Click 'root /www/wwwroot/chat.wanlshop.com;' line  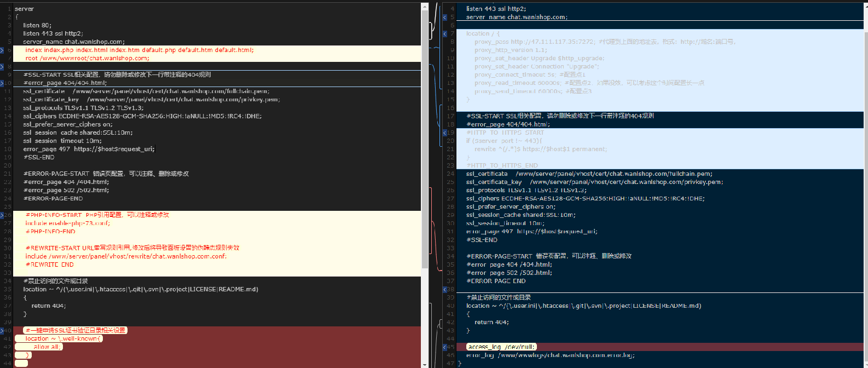click(x=87, y=58)
